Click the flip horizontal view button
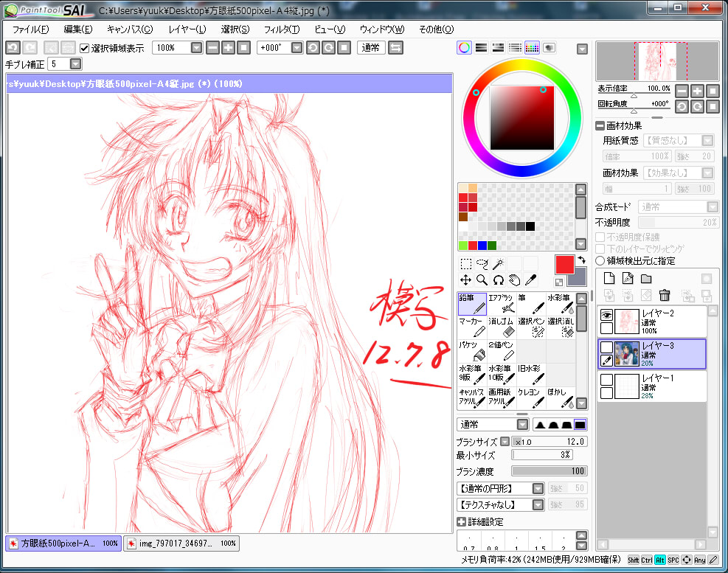The width and height of the screenshot is (728, 573). click(395, 48)
